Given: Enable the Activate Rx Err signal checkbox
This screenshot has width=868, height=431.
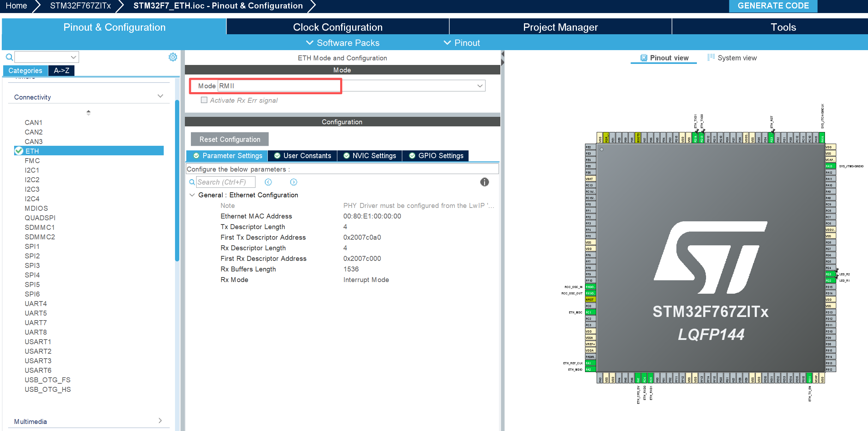Looking at the screenshot, I should 204,100.
